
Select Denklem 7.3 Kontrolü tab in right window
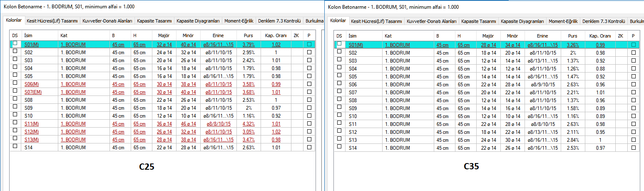[x=604, y=21]
